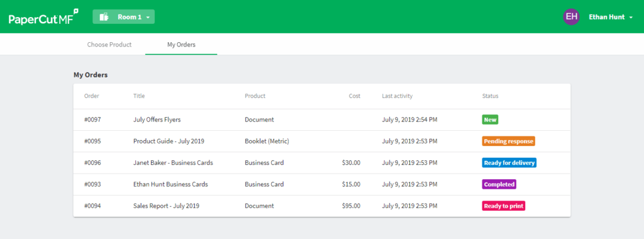Click Document product in Sales Report row
The image size is (644, 239).
tap(259, 206)
